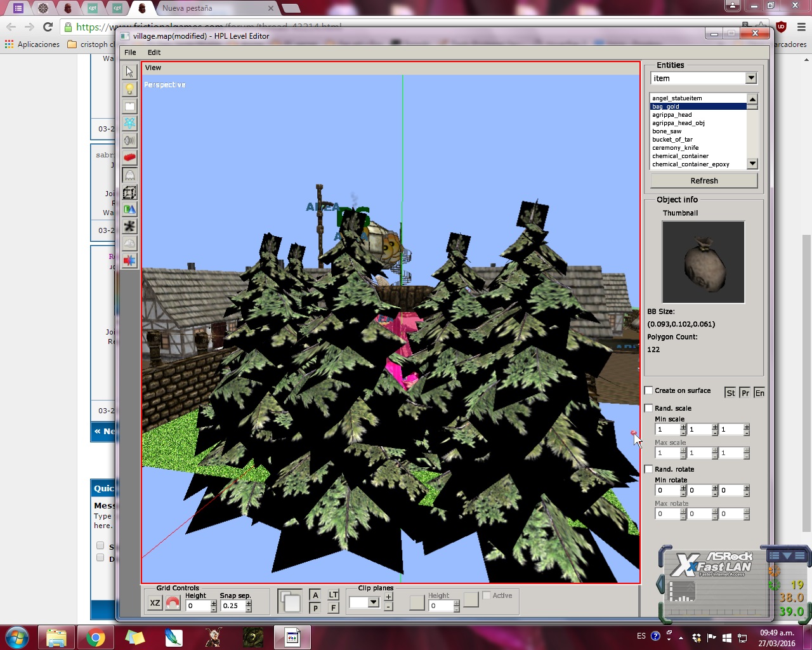This screenshot has height=650, width=812.
Task: Toggle the St surface type button
Action: [730, 393]
